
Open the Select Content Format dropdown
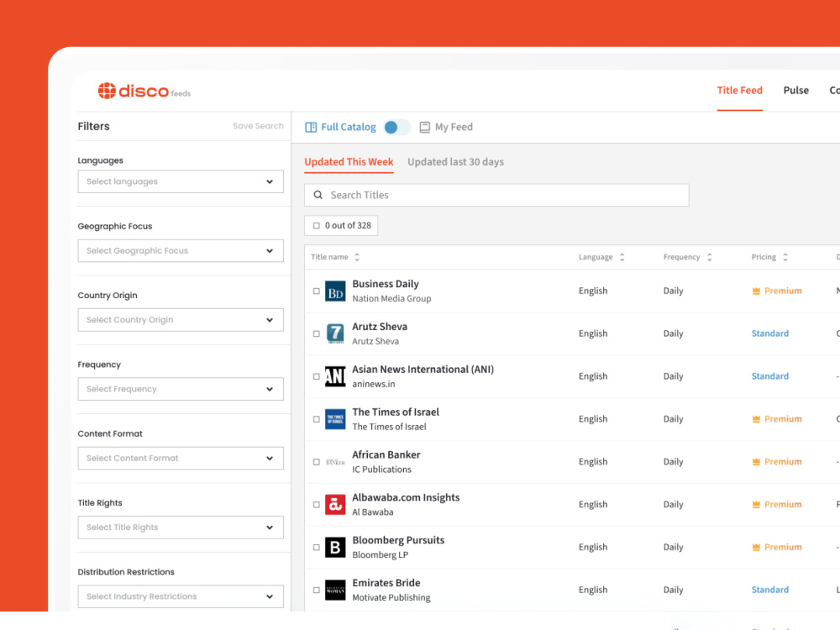pos(181,458)
